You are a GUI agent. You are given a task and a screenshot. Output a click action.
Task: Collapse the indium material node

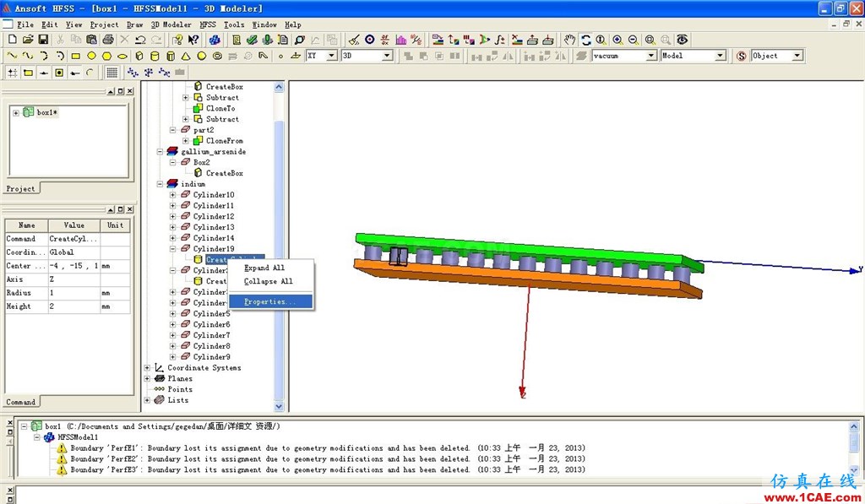pos(160,184)
